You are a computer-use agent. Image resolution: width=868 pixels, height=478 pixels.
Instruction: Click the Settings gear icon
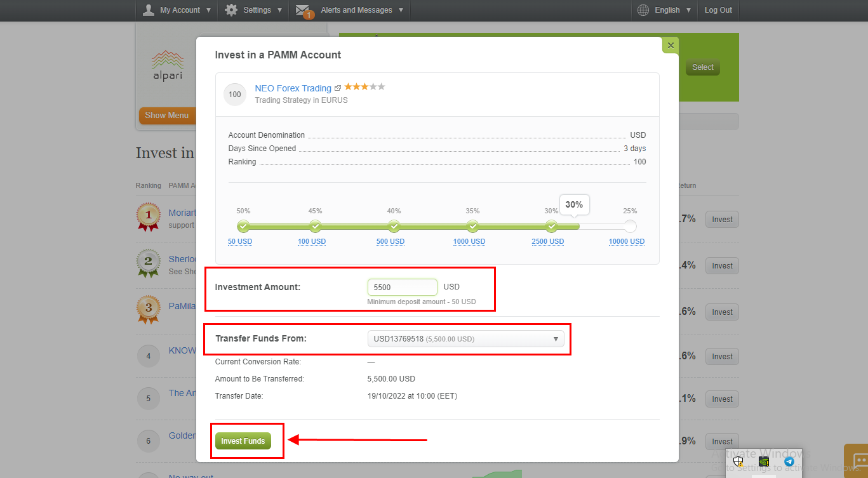click(x=231, y=10)
